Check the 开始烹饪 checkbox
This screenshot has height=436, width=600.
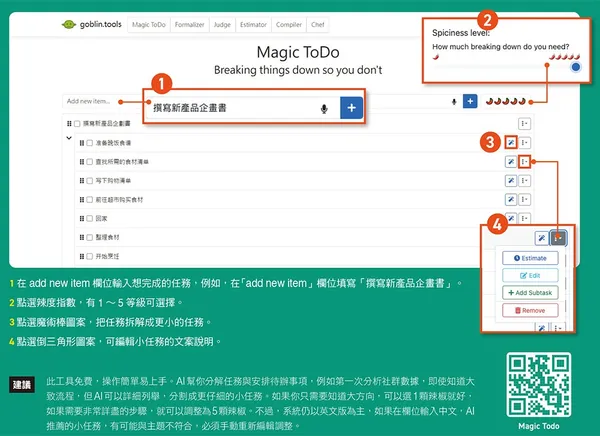(x=90, y=256)
